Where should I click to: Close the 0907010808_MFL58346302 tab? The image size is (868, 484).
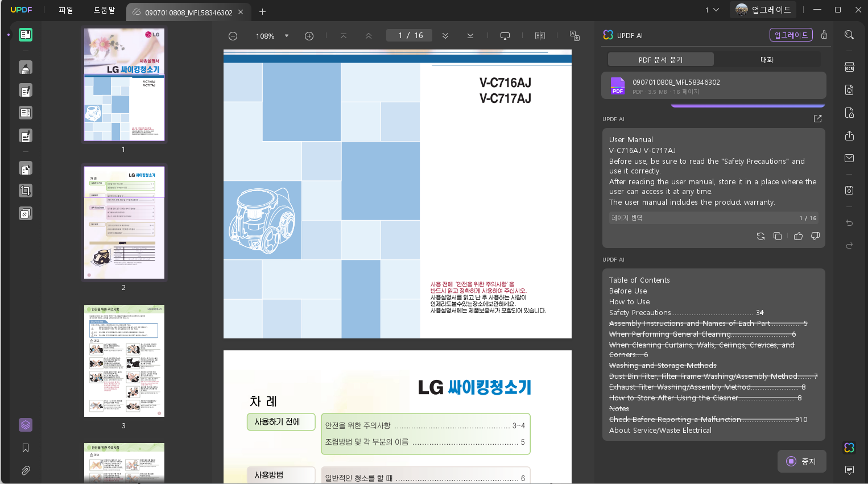click(241, 12)
